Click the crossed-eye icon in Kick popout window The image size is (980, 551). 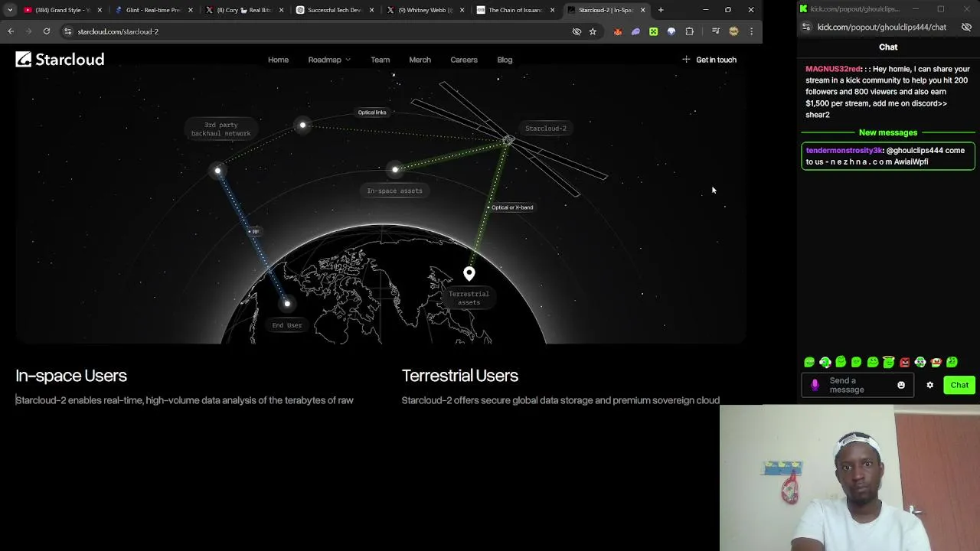coord(966,27)
